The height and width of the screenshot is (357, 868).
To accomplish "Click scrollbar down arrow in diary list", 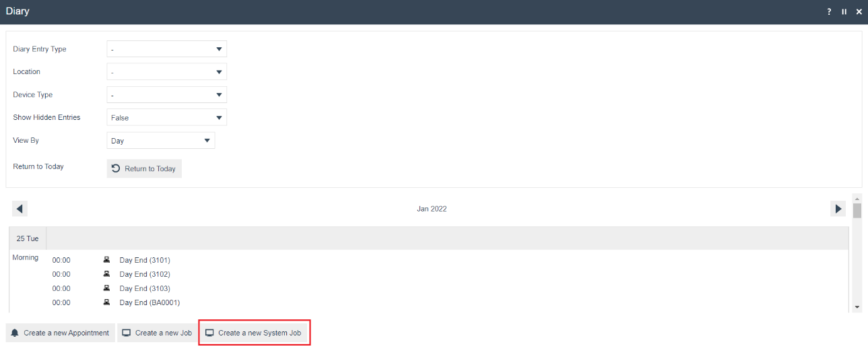I will coord(857,307).
